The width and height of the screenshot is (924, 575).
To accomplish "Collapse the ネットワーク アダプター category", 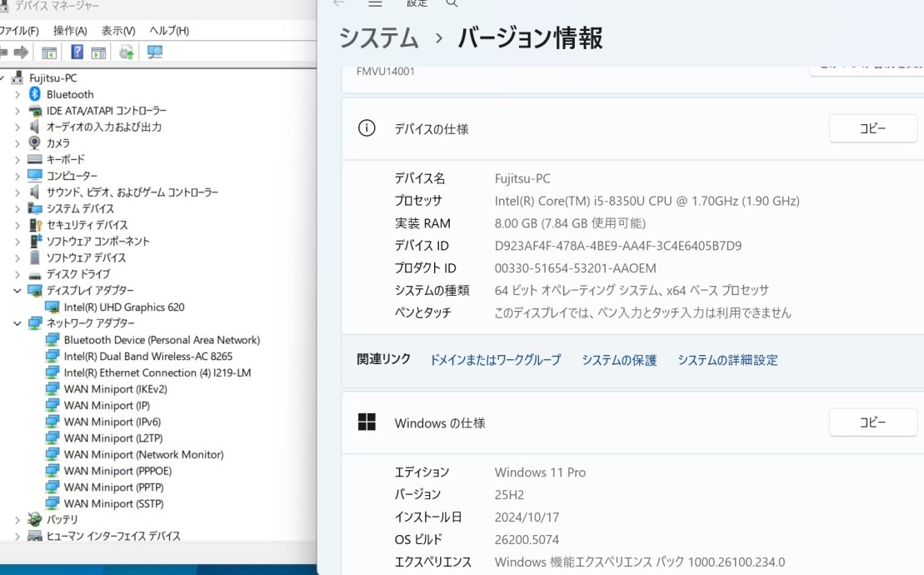I will (x=17, y=323).
